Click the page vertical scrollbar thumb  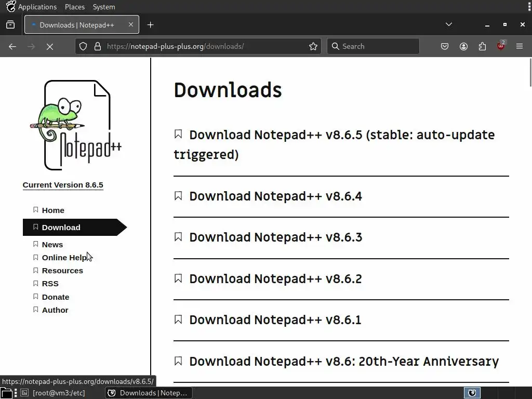coord(530,72)
